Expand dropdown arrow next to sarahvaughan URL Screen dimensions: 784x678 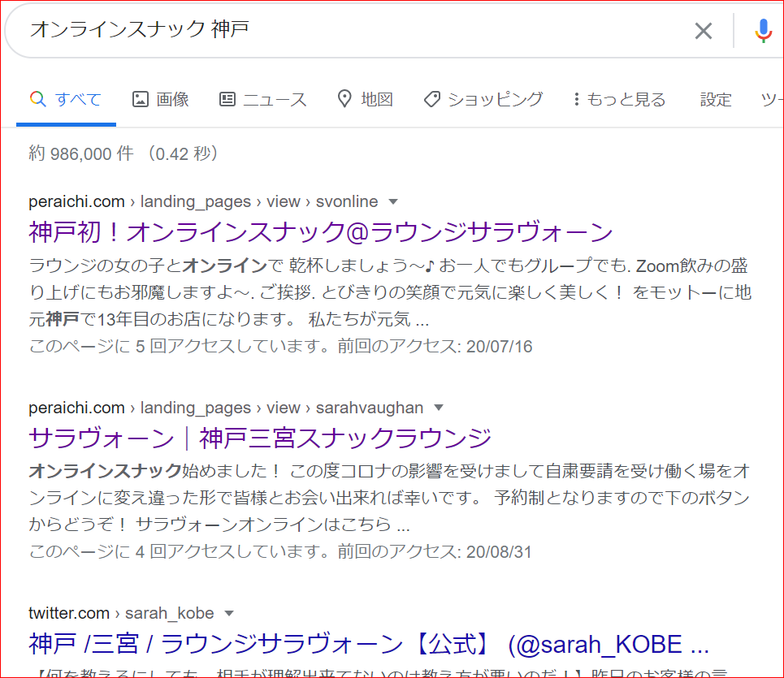(x=439, y=408)
